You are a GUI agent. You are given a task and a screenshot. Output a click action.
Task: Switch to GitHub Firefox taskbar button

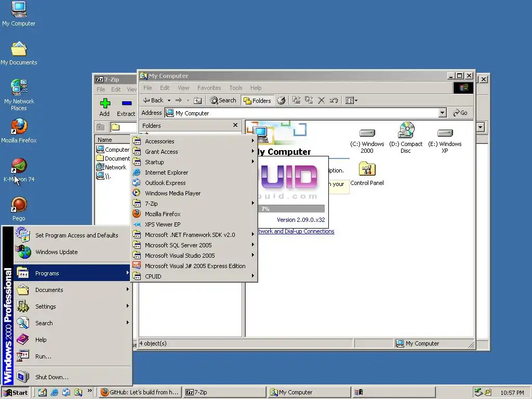click(x=140, y=393)
